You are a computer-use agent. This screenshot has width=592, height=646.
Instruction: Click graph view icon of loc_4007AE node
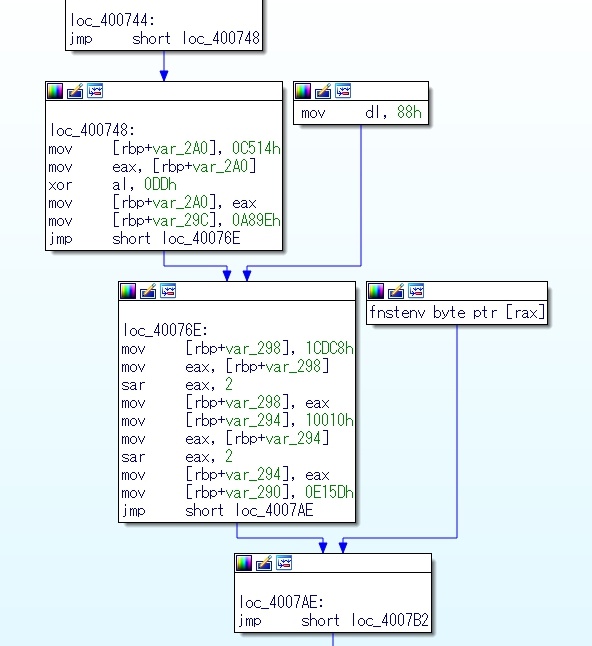pyautogui.click(x=284, y=563)
